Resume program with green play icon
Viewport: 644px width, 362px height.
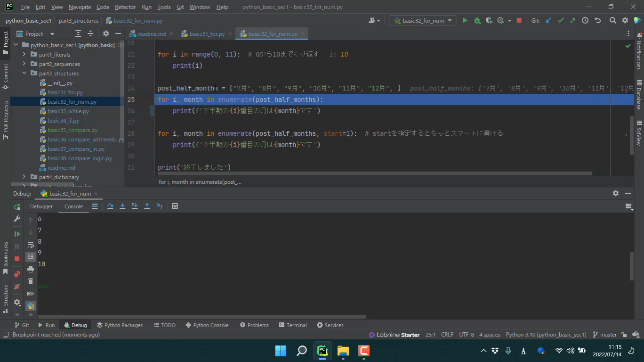pos(17,234)
